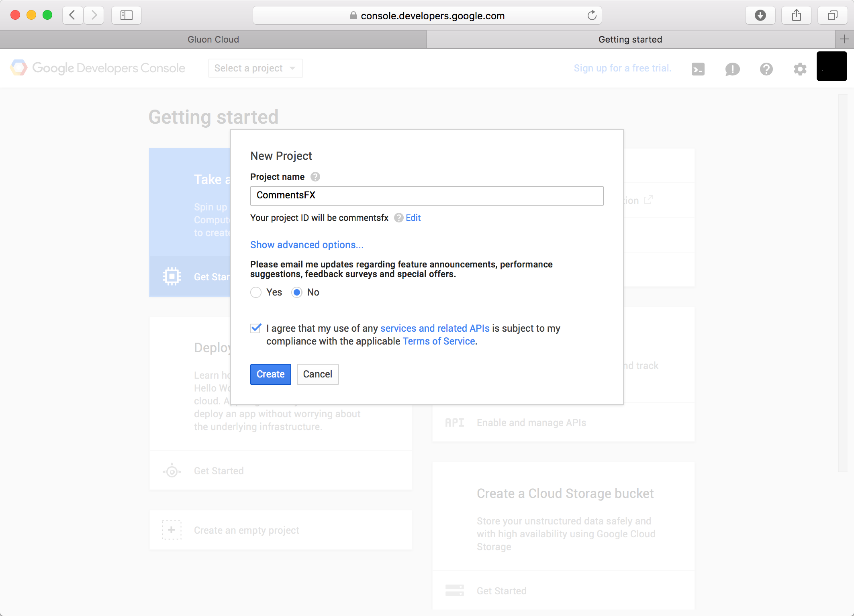854x616 pixels.
Task: Expand Show advanced options
Action: 307,245
